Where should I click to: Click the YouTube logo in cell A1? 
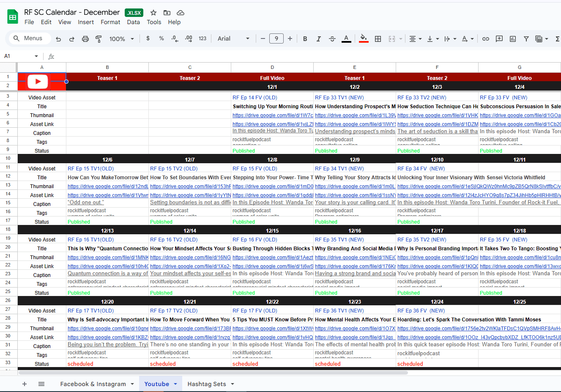pyautogui.click(x=38, y=81)
